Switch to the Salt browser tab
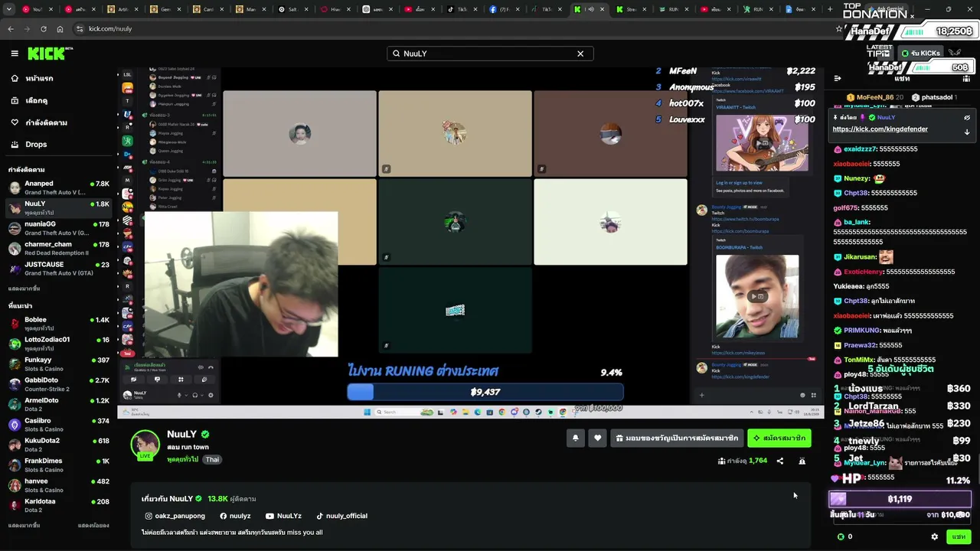The image size is (980, 551). (291, 10)
